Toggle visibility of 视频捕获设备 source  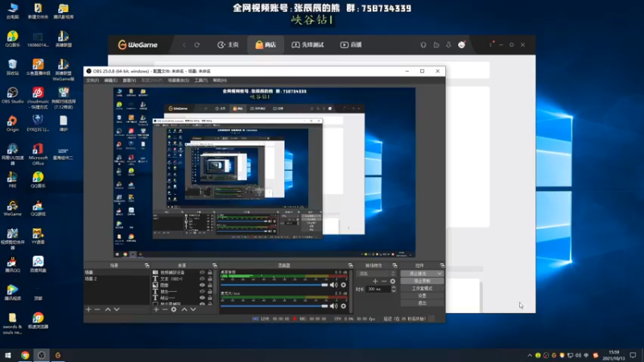(202, 272)
